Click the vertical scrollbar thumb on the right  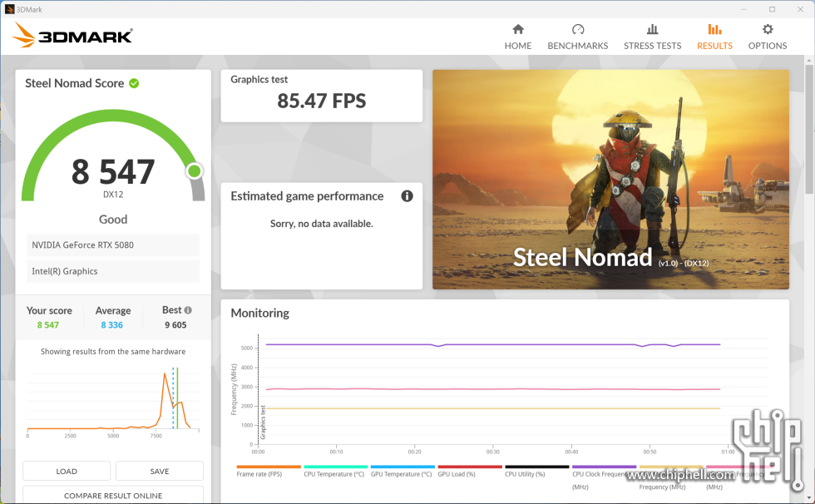point(809,128)
